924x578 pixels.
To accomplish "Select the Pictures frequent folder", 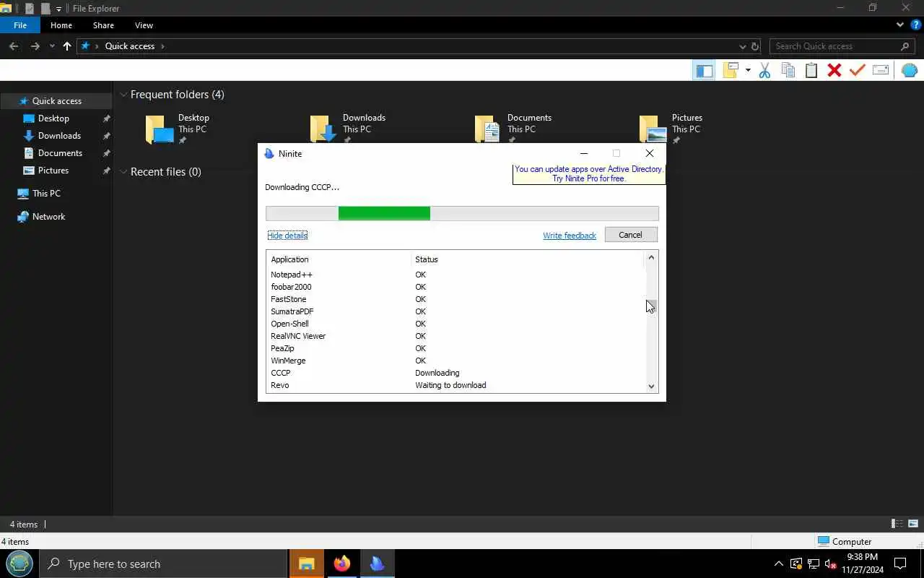I will coord(671,129).
